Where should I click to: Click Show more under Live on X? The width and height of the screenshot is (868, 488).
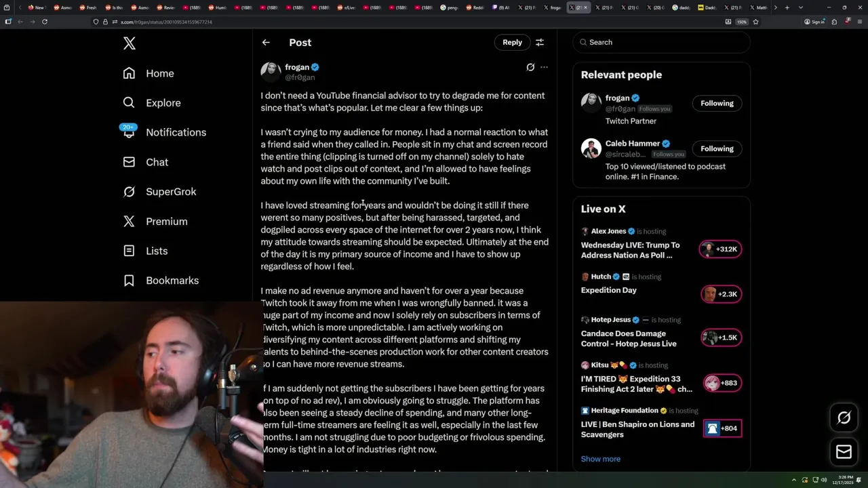601,459
